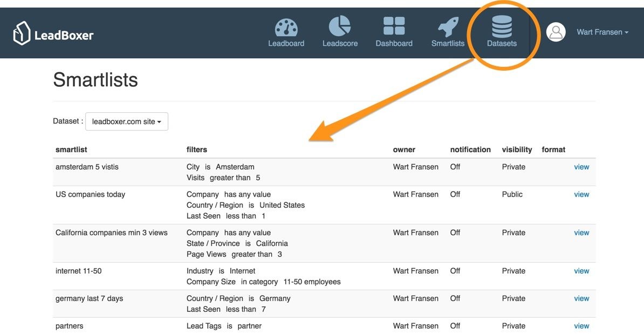View the germany last 7 days smartlist

click(581, 299)
